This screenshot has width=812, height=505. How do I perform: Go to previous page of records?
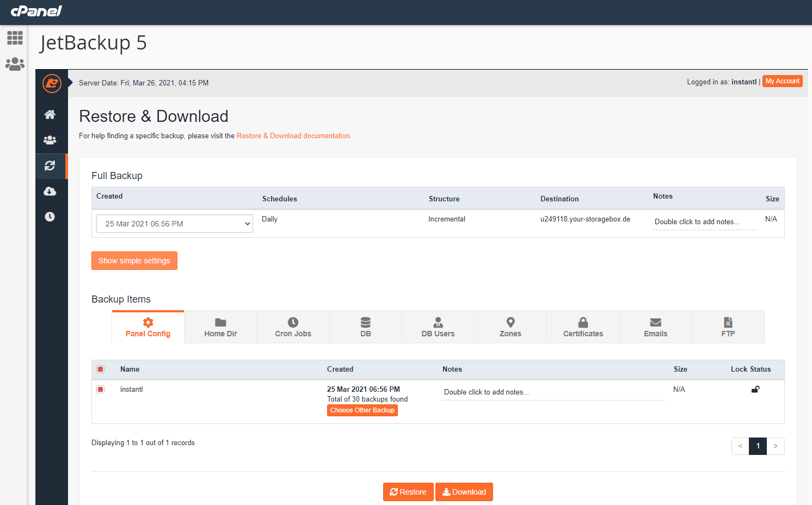point(740,446)
